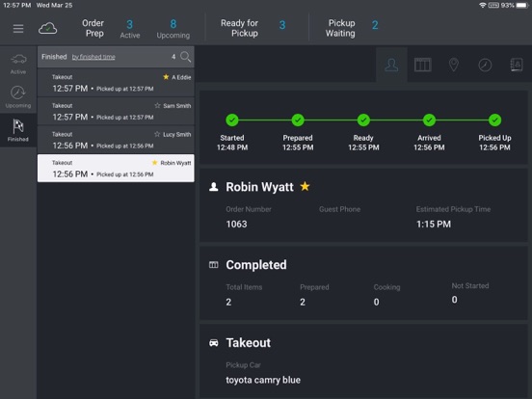Click the car icon beside Takeout heading

tap(214, 343)
